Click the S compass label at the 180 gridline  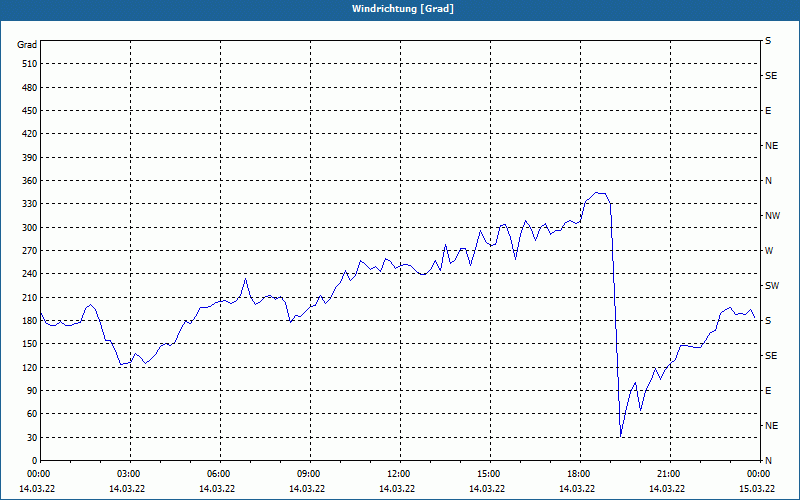pos(768,321)
